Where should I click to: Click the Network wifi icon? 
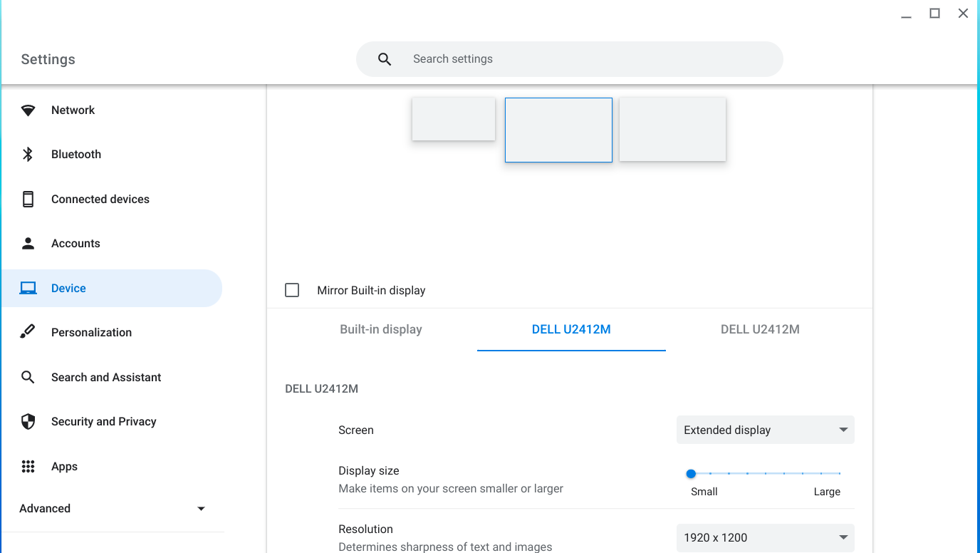coord(28,110)
